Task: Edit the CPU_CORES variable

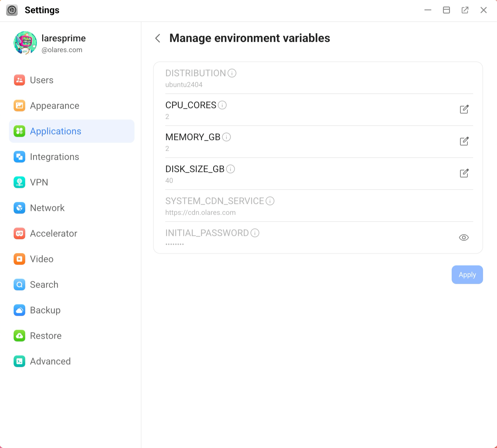Action: click(x=464, y=109)
